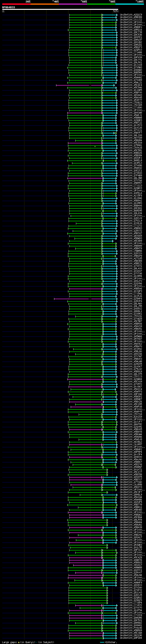The height and width of the screenshot is (644, 146).
Task: Open hit UniRef100_Q9C739
Action: click(x=131, y=32)
